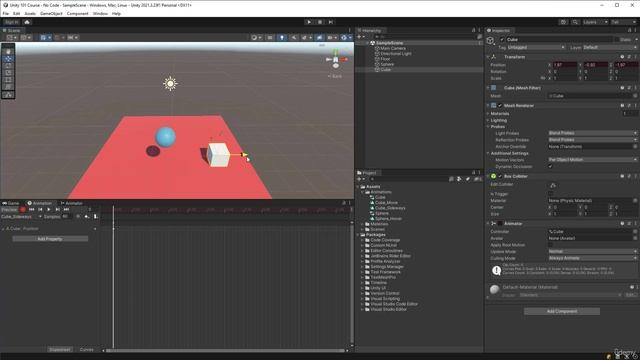Open the Motion Vectors dropdown
Image resolution: width=640 pixels, height=360 pixels.
592,160
